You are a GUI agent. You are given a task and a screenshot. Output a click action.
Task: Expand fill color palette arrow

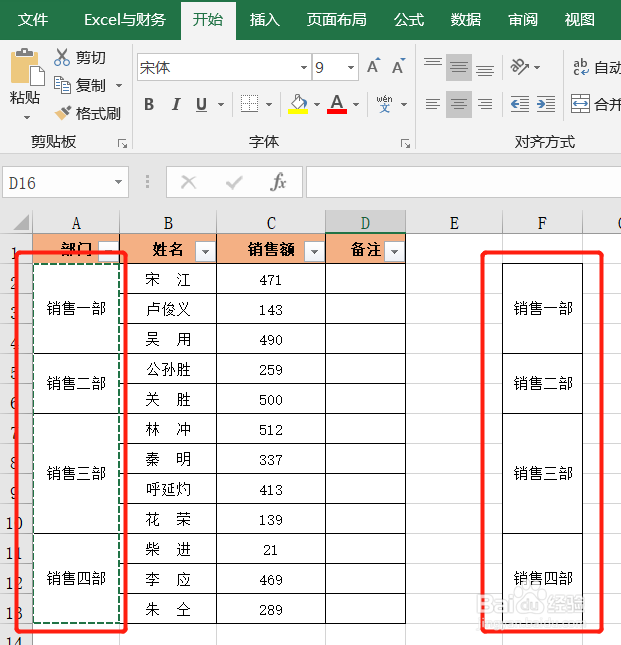coord(317,104)
